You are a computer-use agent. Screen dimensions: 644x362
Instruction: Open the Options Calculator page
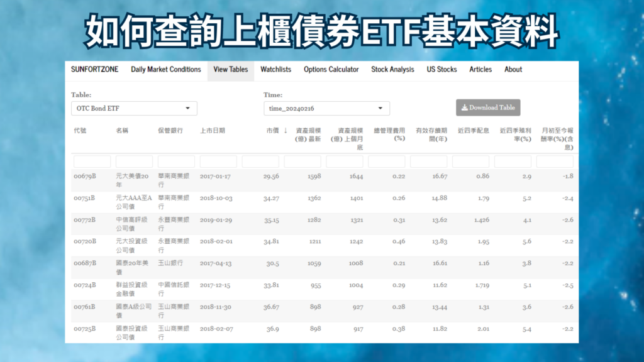331,70
